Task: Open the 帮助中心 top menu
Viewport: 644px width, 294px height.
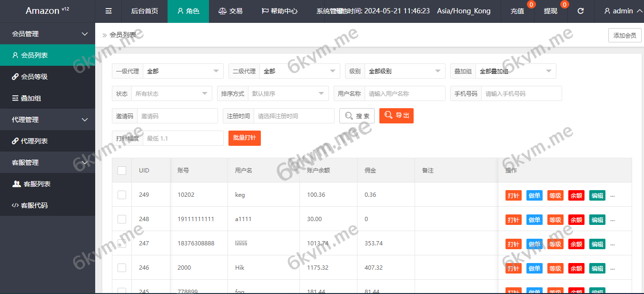Action: (279, 11)
